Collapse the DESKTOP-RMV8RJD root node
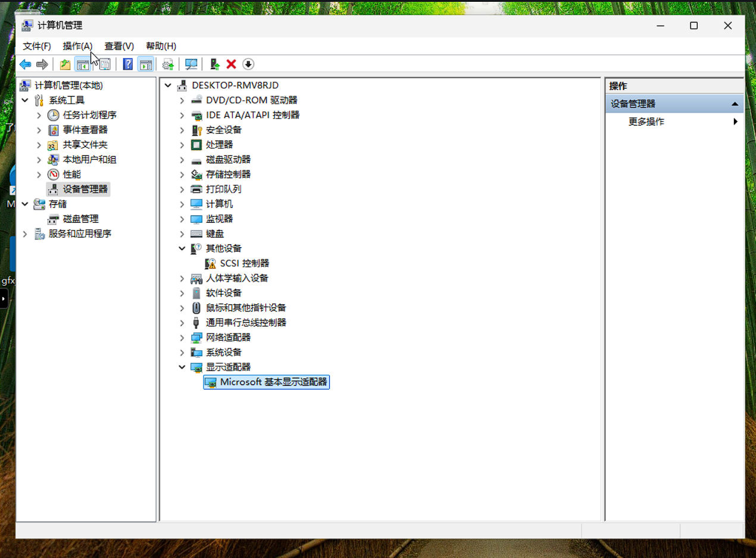 [168, 85]
